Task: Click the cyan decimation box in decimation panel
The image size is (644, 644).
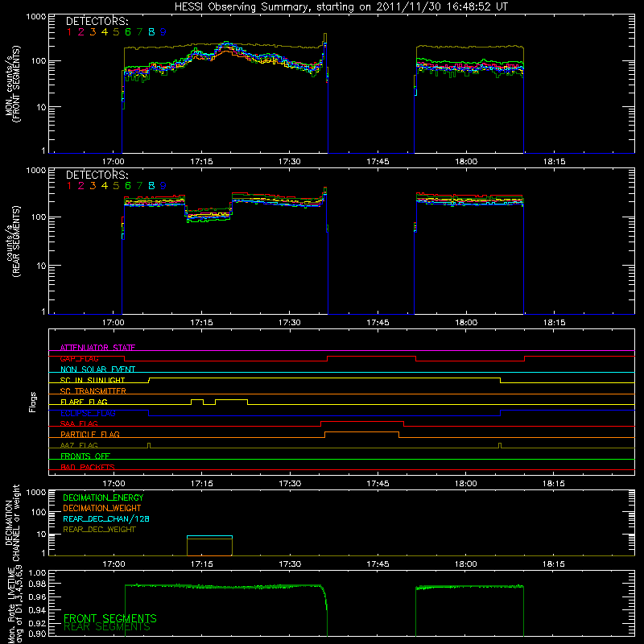Action: [x=209, y=546]
